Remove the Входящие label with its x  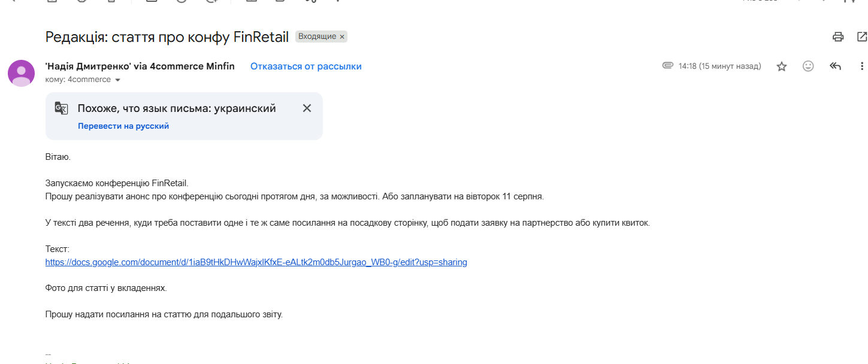point(342,37)
